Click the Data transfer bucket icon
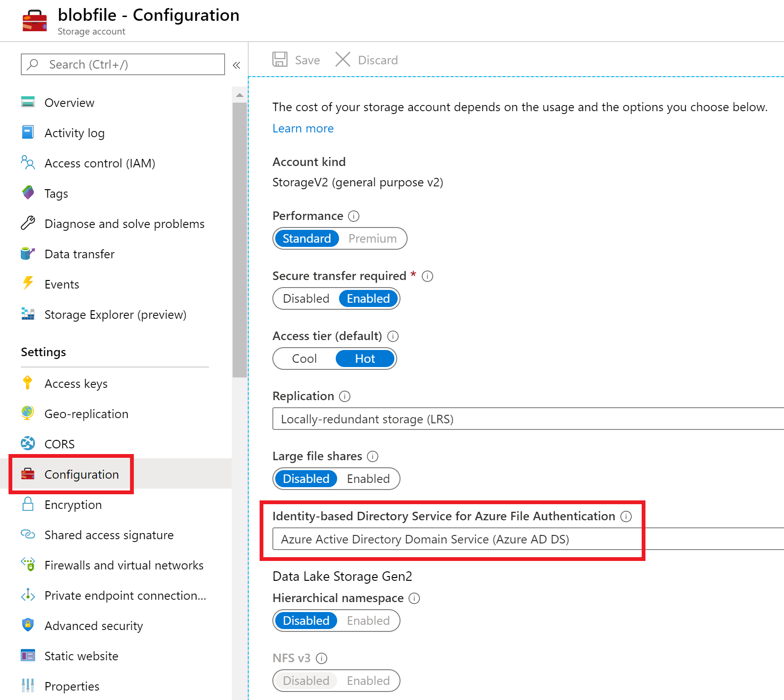This screenshot has height=700, width=784. 28,253
